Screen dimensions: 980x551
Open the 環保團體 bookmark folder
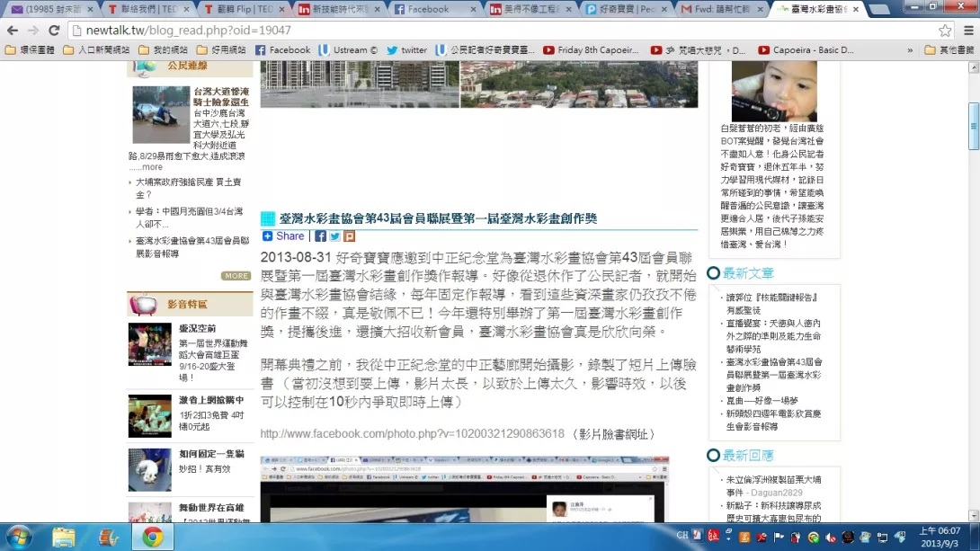click(x=30, y=50)
